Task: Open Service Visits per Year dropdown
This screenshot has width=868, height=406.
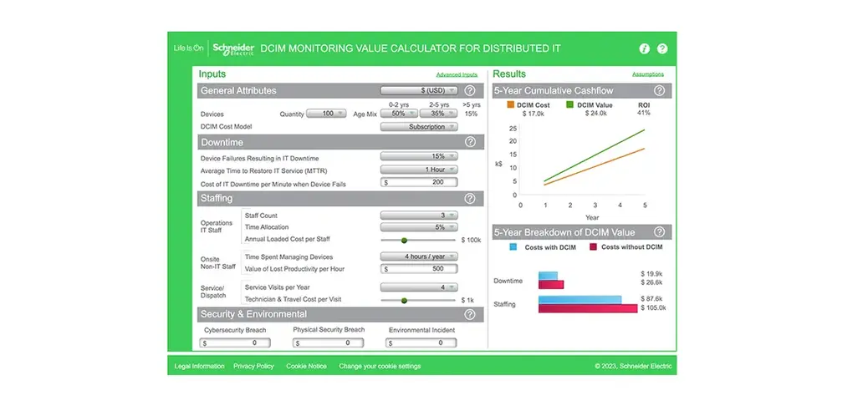Action: (x=419, y=287)
